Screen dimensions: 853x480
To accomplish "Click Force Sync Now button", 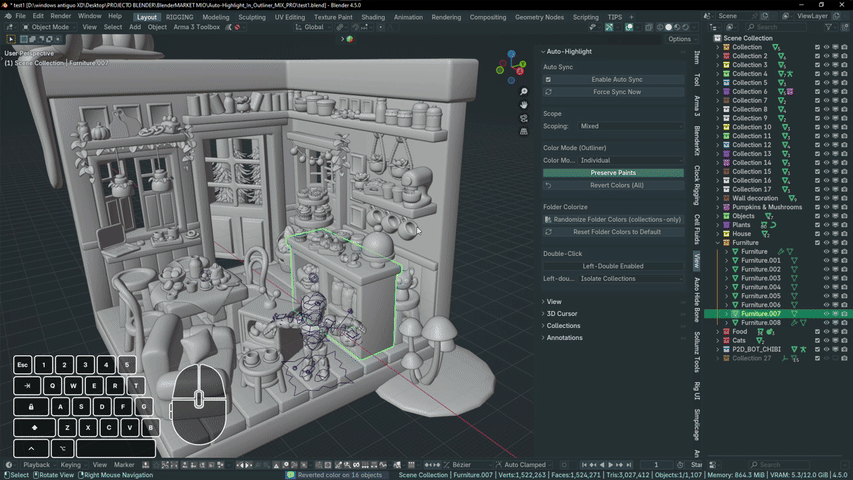I will [613, 92].
